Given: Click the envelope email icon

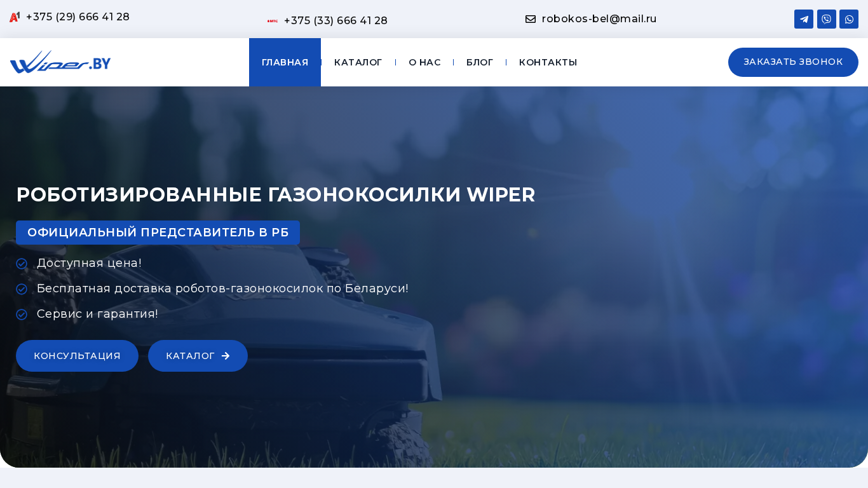Looking at the screenshot, I should tap(531, 19).
